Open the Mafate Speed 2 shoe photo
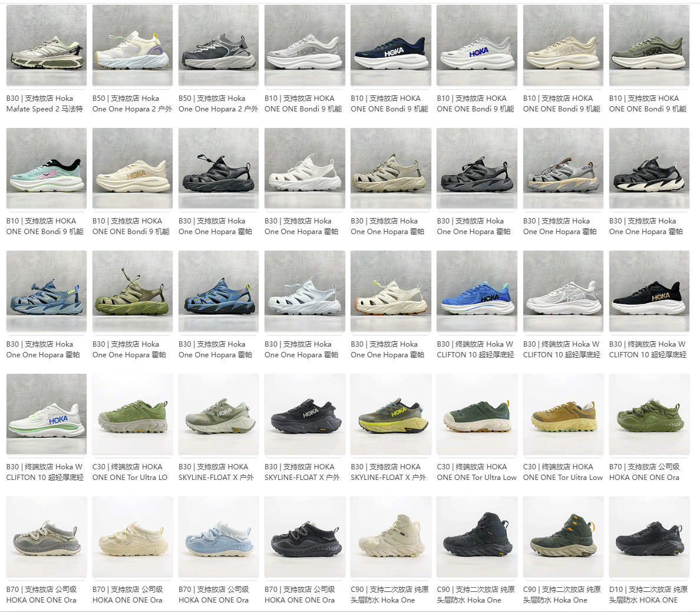This screenshot has width=700, height=612. point(47,45)
